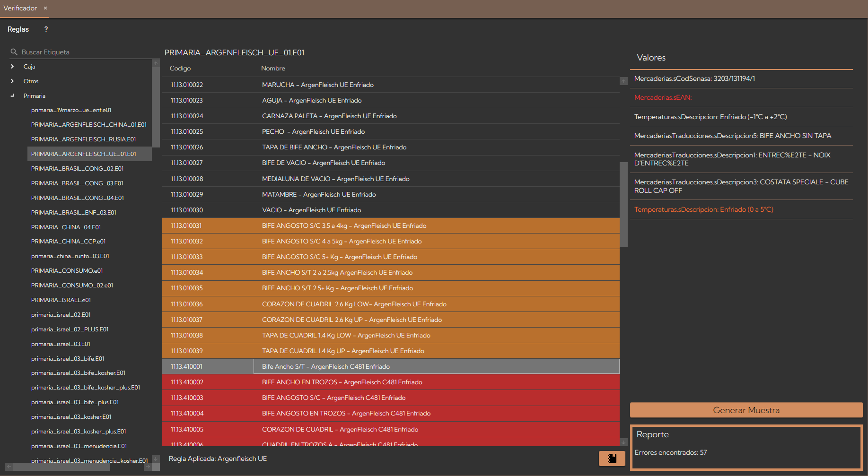Click the up arrow of the table scrollbar

(x=623, y=81)
